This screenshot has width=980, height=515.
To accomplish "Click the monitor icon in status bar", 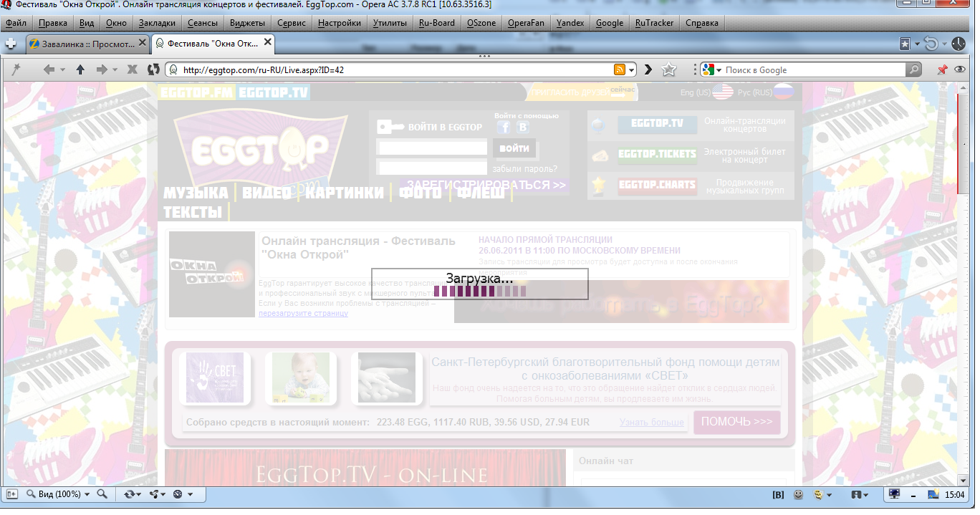I will click(x=895, y=494).
